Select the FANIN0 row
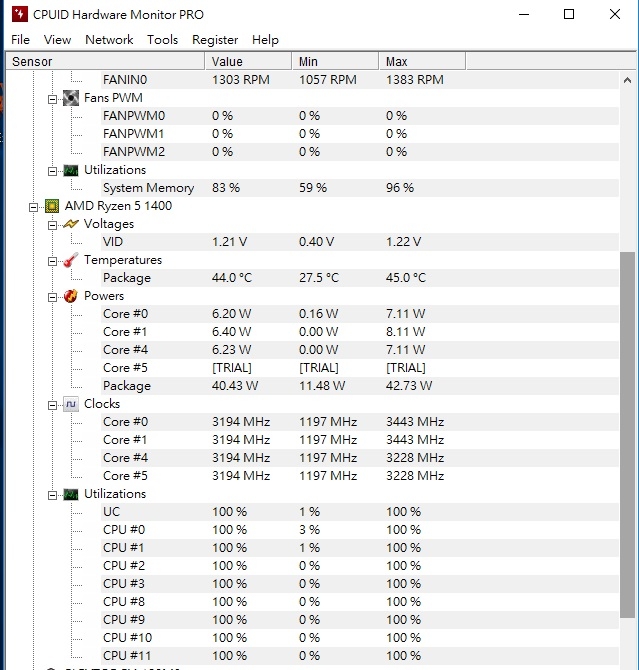639x670 pixels. tap(359, 80)
